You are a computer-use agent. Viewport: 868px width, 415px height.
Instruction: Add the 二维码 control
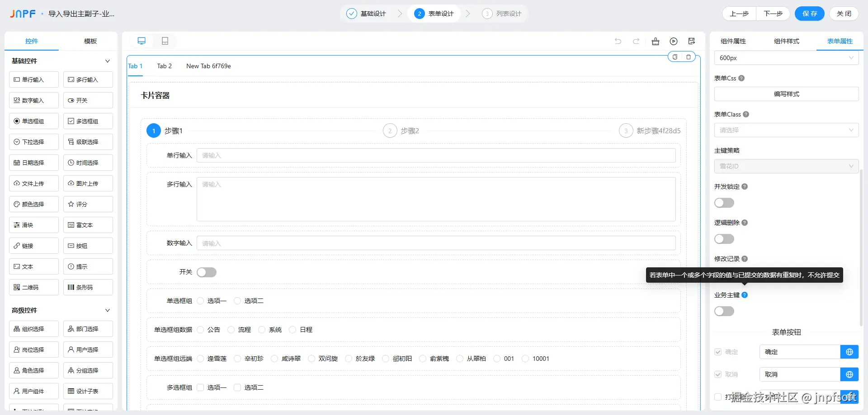coord(34,287)
